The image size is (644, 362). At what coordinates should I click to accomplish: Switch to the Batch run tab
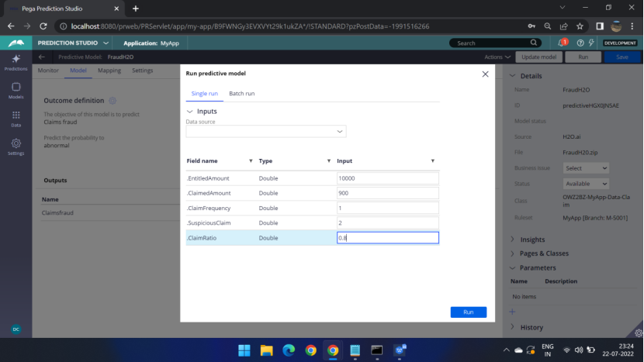pos(242,94)
